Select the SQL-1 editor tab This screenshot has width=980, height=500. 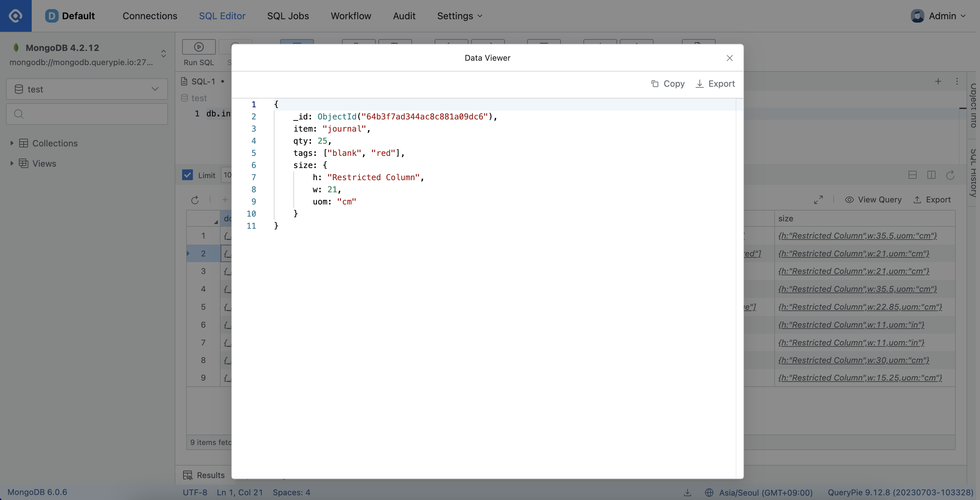tap(203, 81)
